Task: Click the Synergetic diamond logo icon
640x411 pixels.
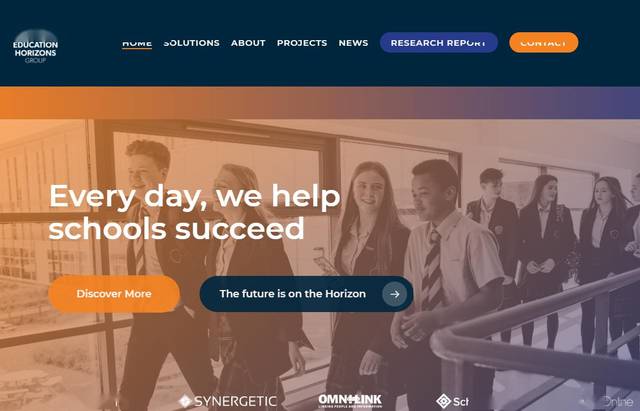Action: tap(185, 401)
